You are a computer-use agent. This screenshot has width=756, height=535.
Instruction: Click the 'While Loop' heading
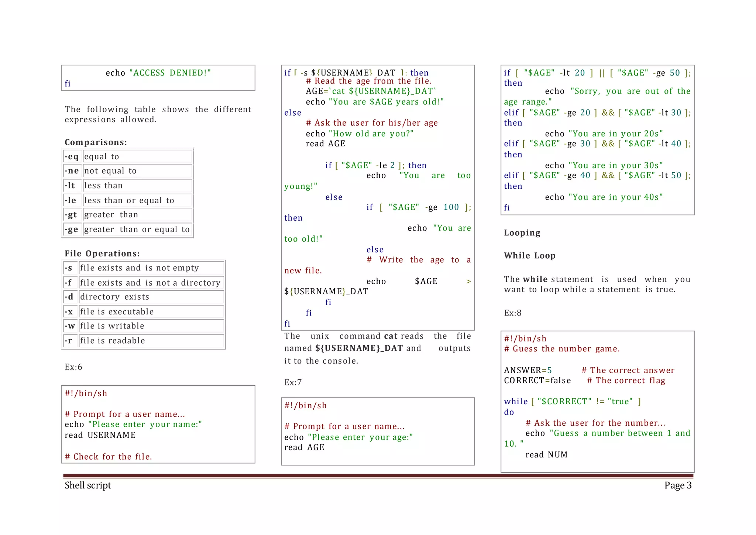click(x=530, y=256)
